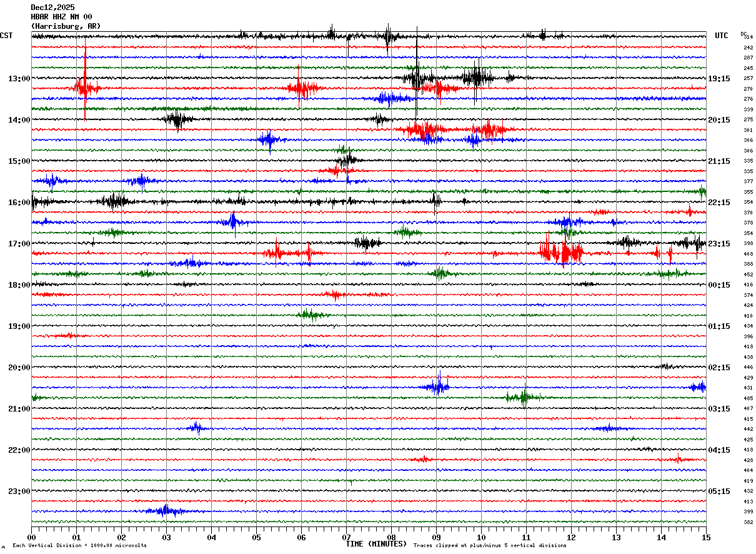This screenshot has height=554, width=756.
Task: Select the 14 minute tick on the x-axis
Action: click(661, 537)
